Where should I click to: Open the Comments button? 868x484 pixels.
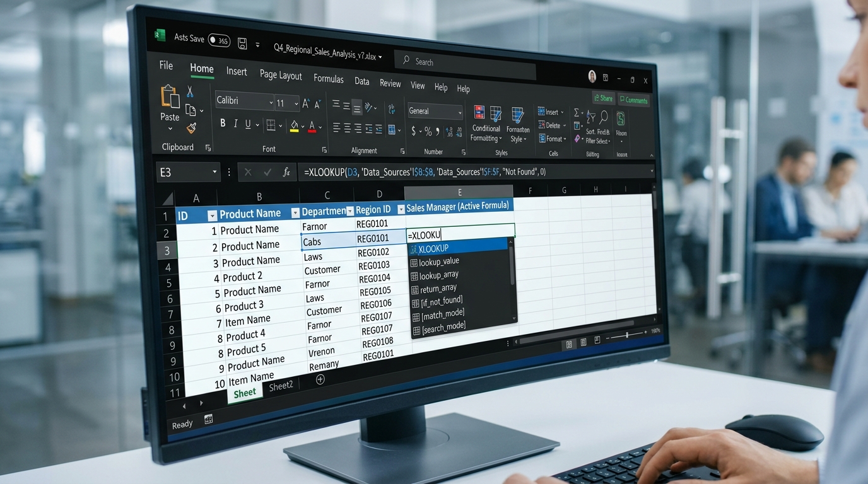[633, 100]
